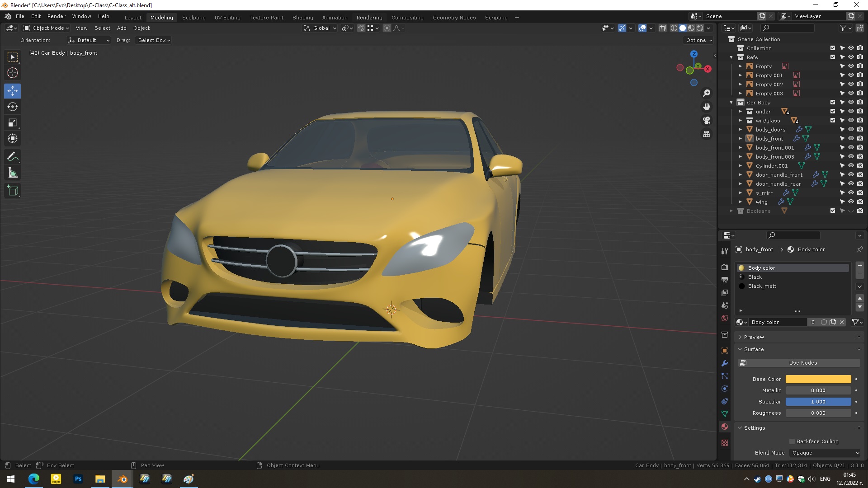Select the Measure ruler tool
Image resolution: width=868 pixels, height=488 pixels.
tap(13, 173)
